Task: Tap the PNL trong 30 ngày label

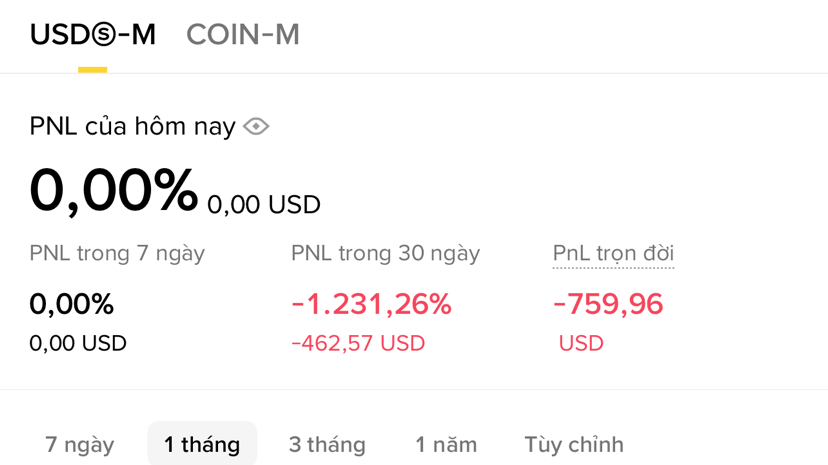Action: coord(385,254)
